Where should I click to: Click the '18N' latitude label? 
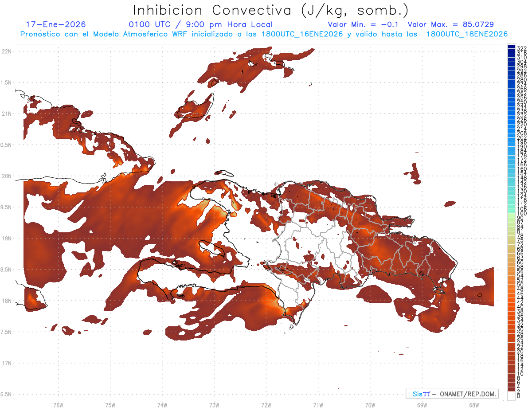coord(7,301)
